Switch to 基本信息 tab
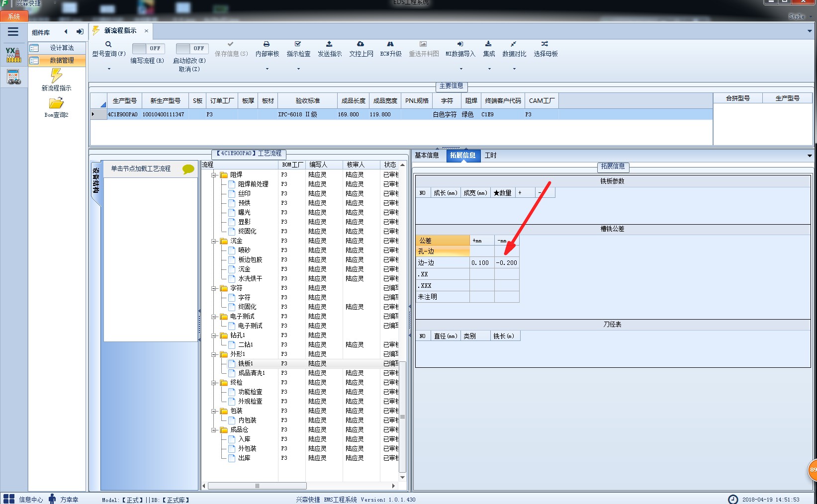 [x=427, y=156]
